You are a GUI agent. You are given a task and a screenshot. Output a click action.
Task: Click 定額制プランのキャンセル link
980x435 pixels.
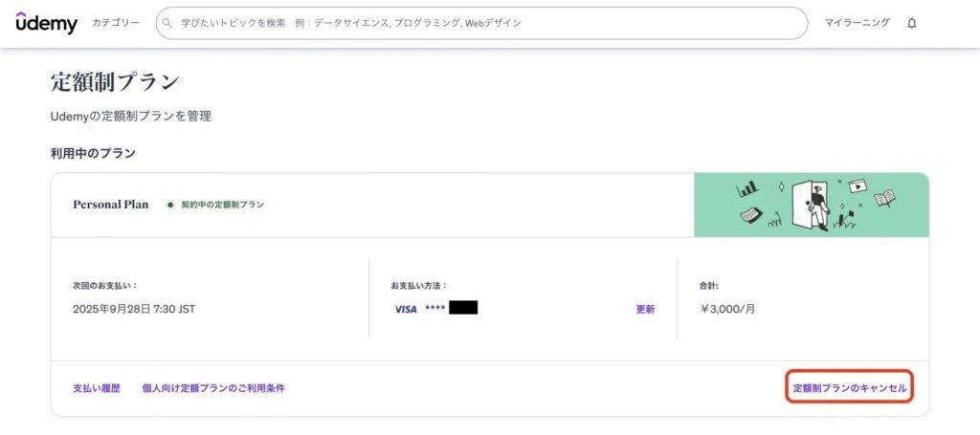click(x=849, y=388)
